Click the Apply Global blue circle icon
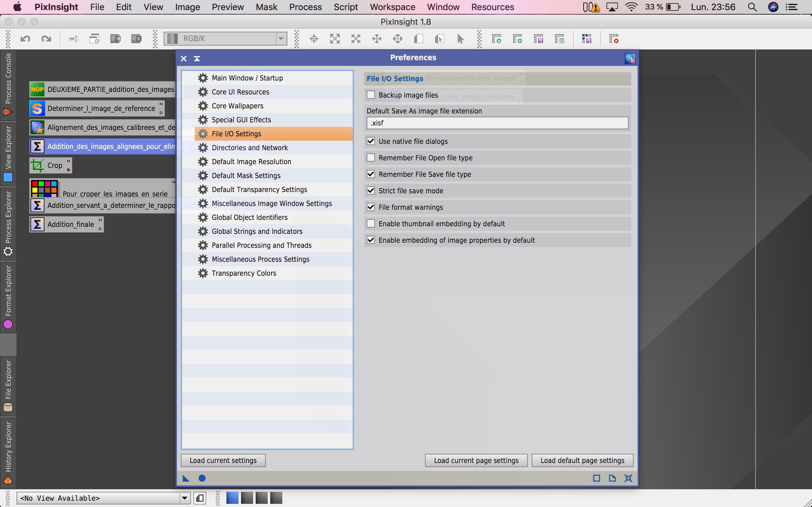The image size is (812, 507). tap(202, 478)
